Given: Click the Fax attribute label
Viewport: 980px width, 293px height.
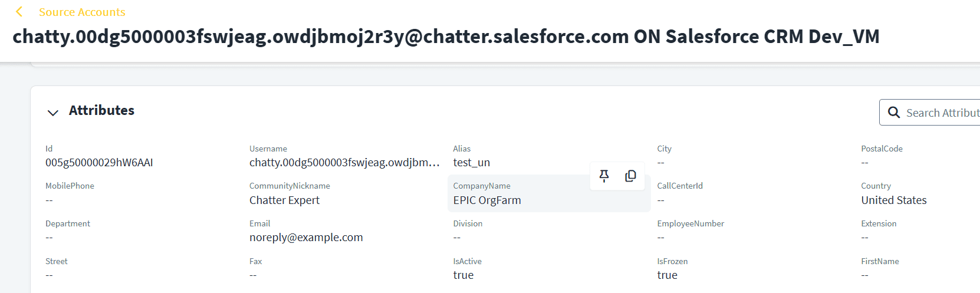Looking at the screenshot, I should 255,261.
